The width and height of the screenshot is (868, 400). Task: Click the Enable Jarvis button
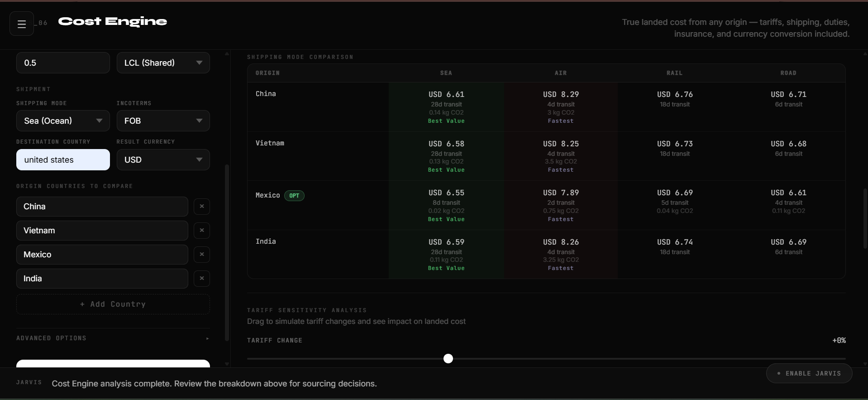point(809,374)
